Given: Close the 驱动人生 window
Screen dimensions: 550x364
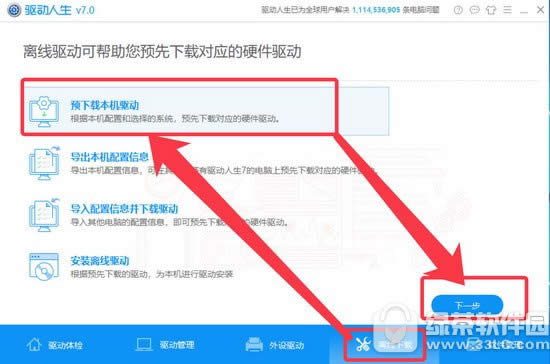Looking at the screenshot, I should coord(541,10).
